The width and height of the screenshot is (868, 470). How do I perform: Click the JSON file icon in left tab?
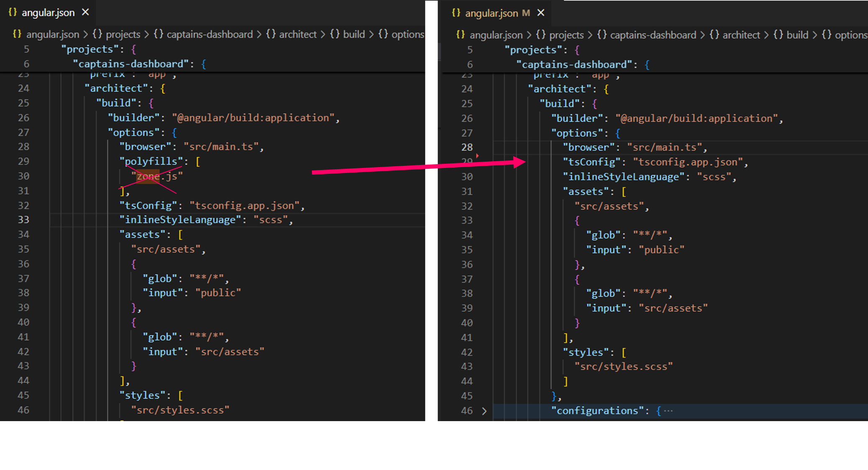tap(13, 13)
